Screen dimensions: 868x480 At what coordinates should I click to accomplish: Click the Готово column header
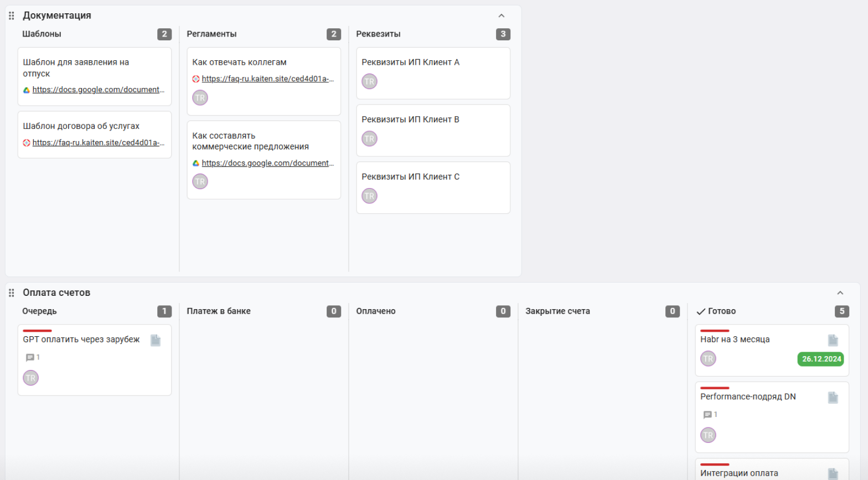[x=722, y=311]
